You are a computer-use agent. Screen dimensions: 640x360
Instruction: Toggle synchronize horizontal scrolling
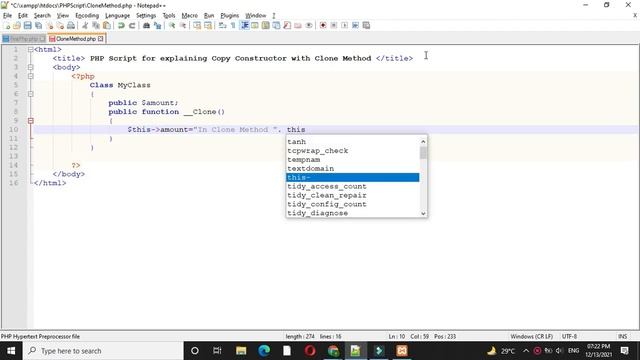pos(208,25)
